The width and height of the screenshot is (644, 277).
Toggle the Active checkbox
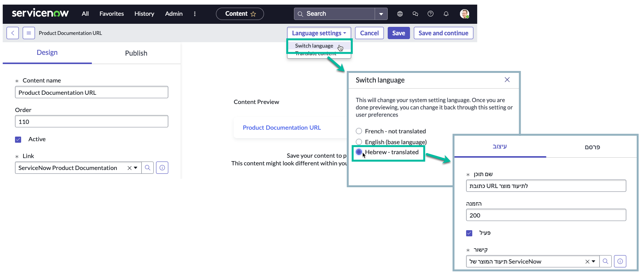coord(18,139)
